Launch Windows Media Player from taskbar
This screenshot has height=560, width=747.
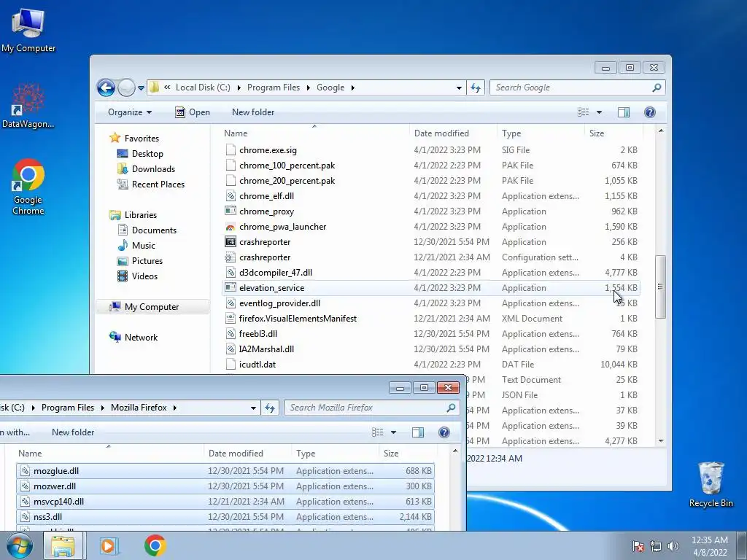(x=109, y=545)
